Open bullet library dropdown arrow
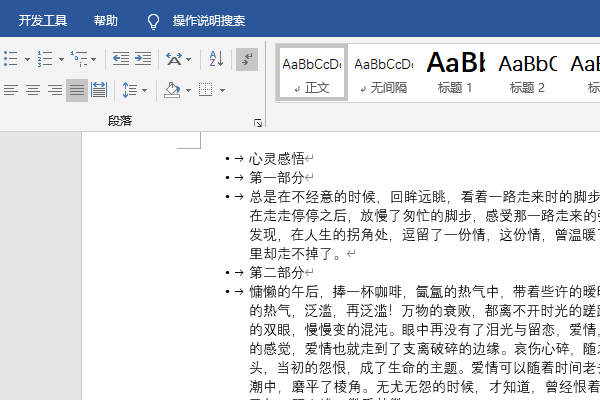 [x=27, y=59]
